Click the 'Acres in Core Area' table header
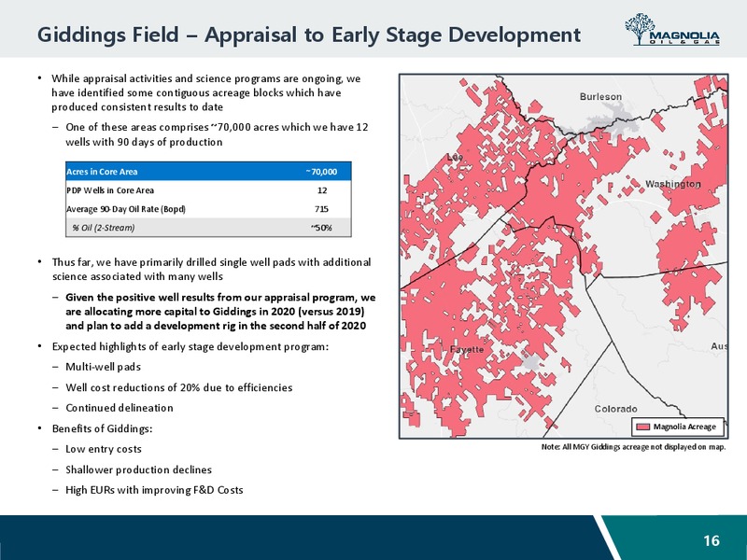 [102, 172]
